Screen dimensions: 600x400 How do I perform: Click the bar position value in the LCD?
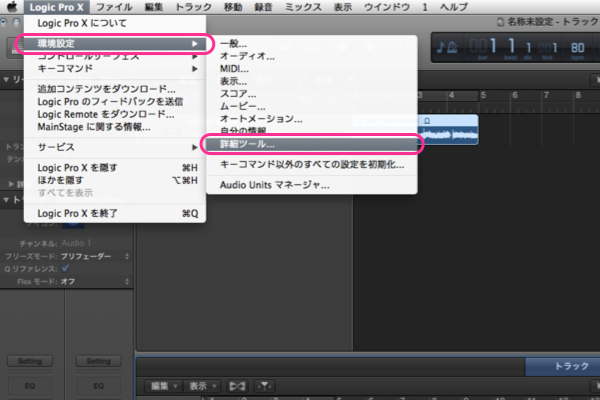(x=483, y=46)
